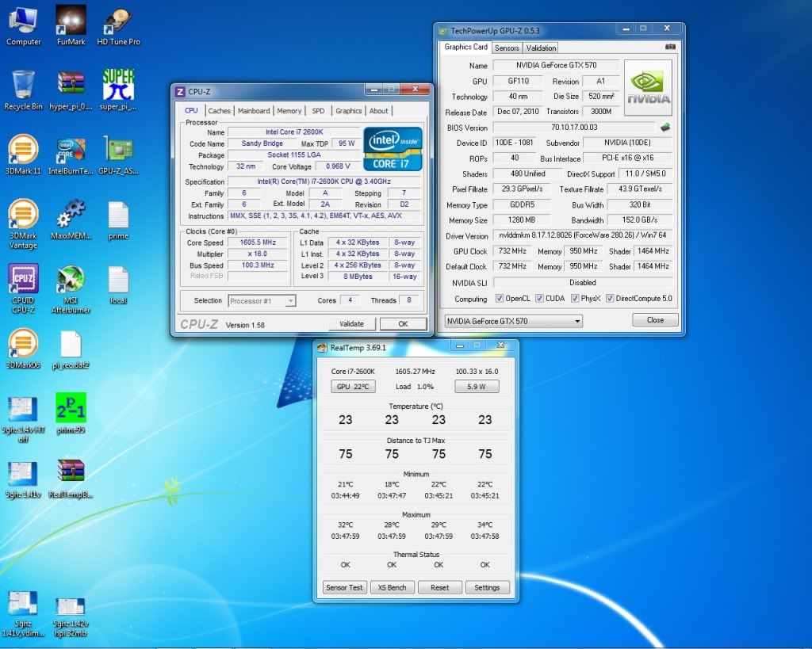Select the 5ghz 1.41v screenshot icon
Viewport: 812px width, 649px height.
pos(23,478)
